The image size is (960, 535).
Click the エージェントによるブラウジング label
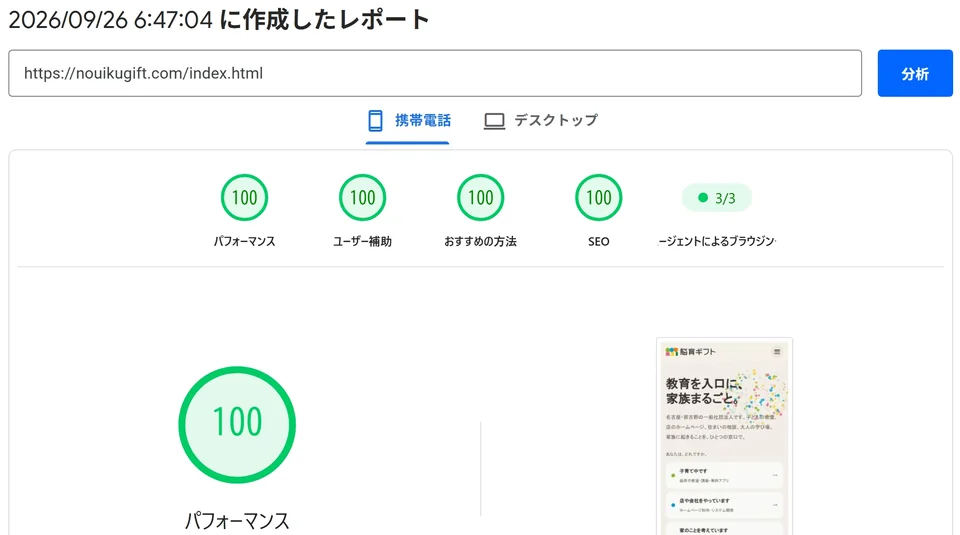717,242
